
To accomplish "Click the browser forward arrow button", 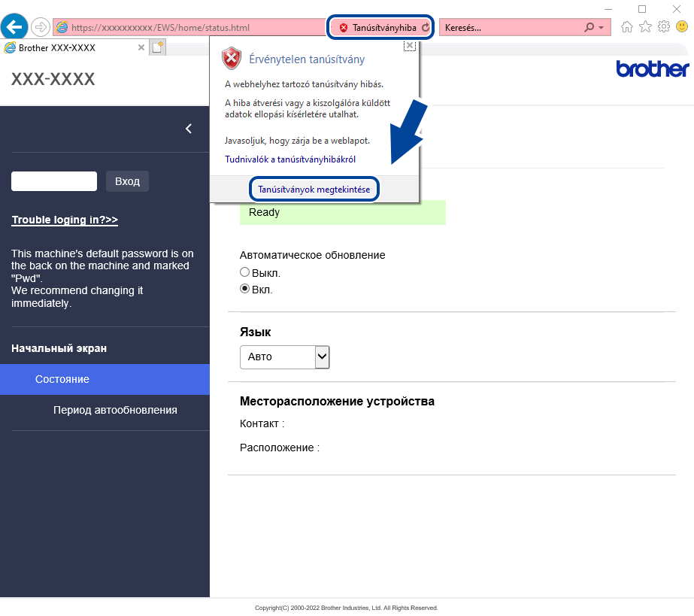I will (x=41, y=27).
